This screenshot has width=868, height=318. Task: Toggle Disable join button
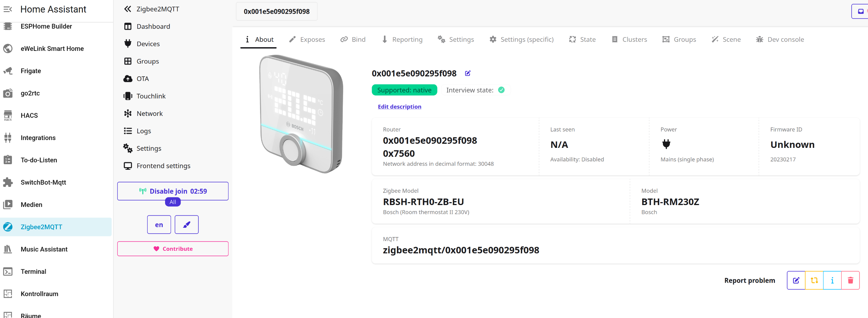[x=173, y=191]
